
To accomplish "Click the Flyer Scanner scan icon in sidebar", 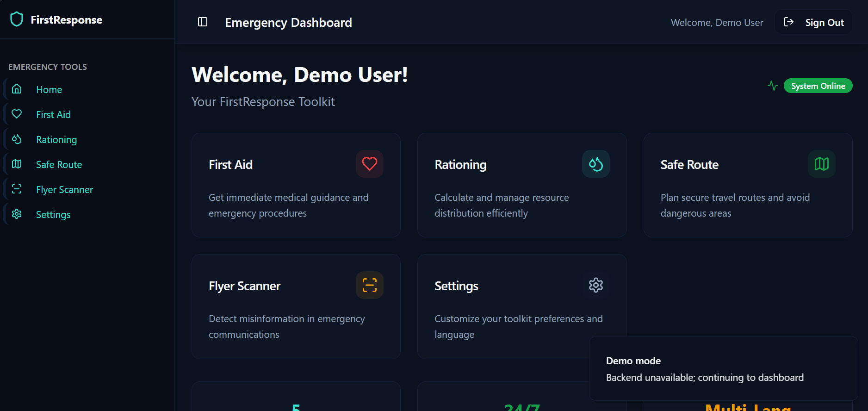I will click(x=17, y=189).
